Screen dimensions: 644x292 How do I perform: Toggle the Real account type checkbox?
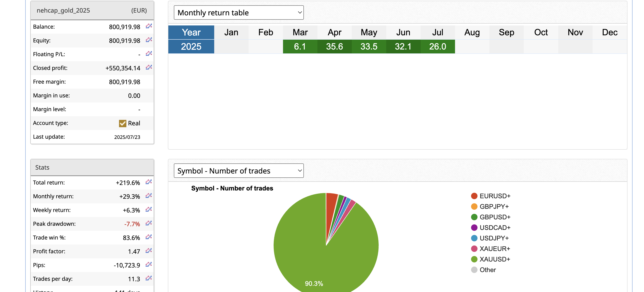tap(122, 123)
